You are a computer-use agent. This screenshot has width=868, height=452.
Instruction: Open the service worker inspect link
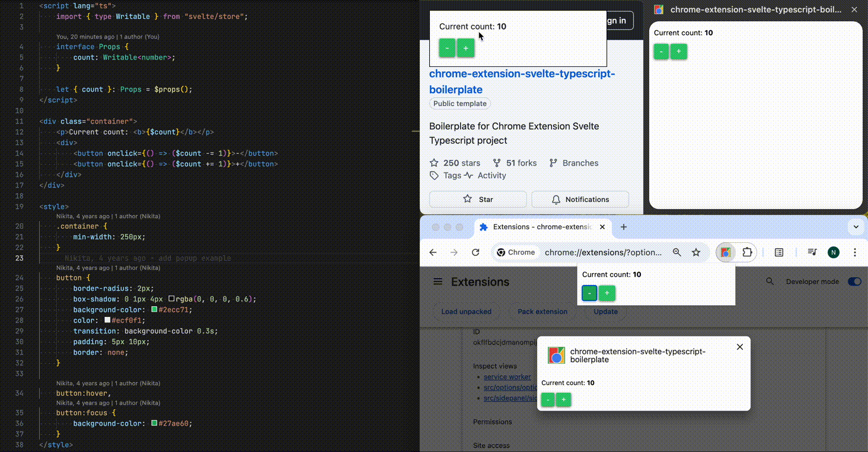pos(508,377)
